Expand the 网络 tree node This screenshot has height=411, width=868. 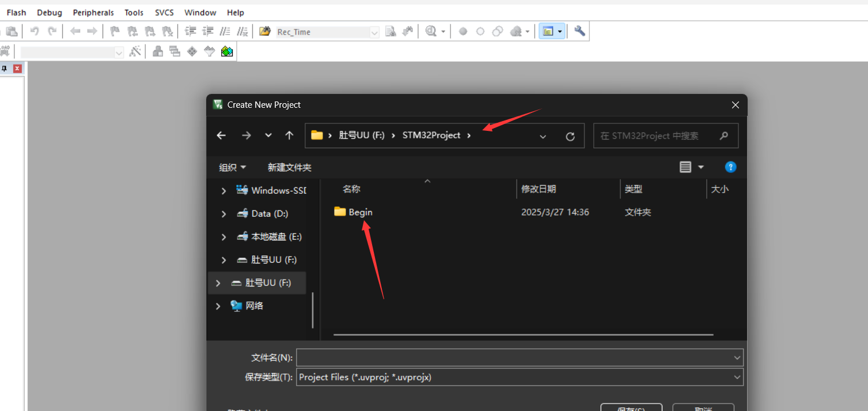tap(218, 306)
